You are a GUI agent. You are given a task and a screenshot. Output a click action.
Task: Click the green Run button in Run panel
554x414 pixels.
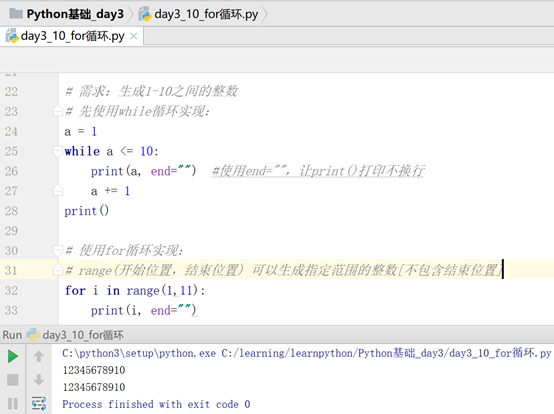coord(13,356)
